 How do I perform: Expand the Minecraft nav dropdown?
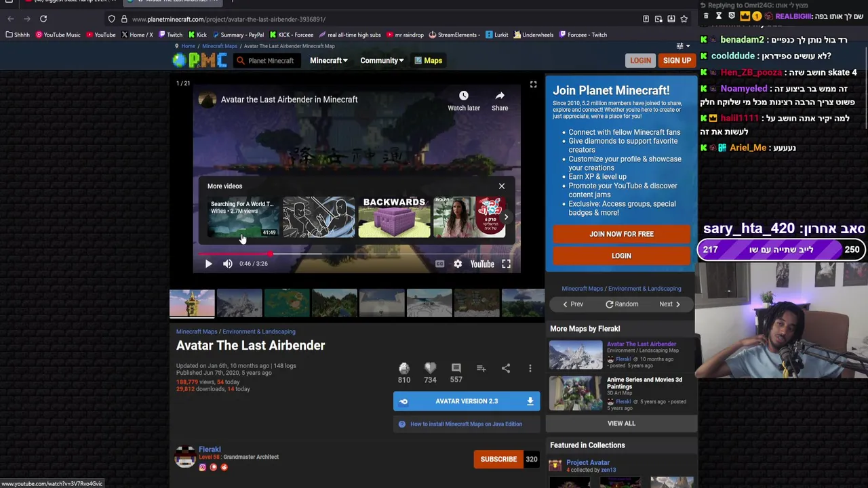[329, 60]
